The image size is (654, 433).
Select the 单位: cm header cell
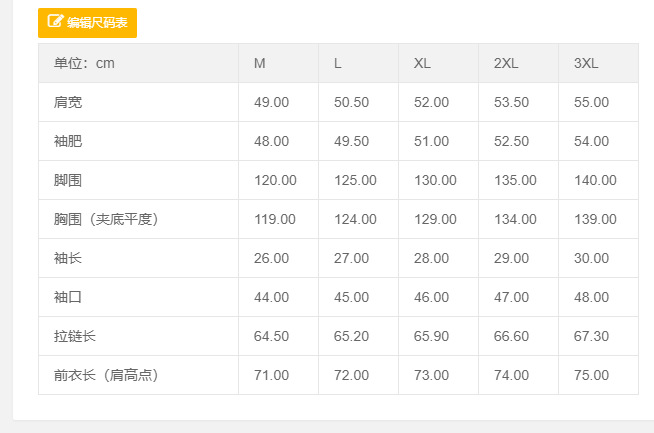click(84, 63)
